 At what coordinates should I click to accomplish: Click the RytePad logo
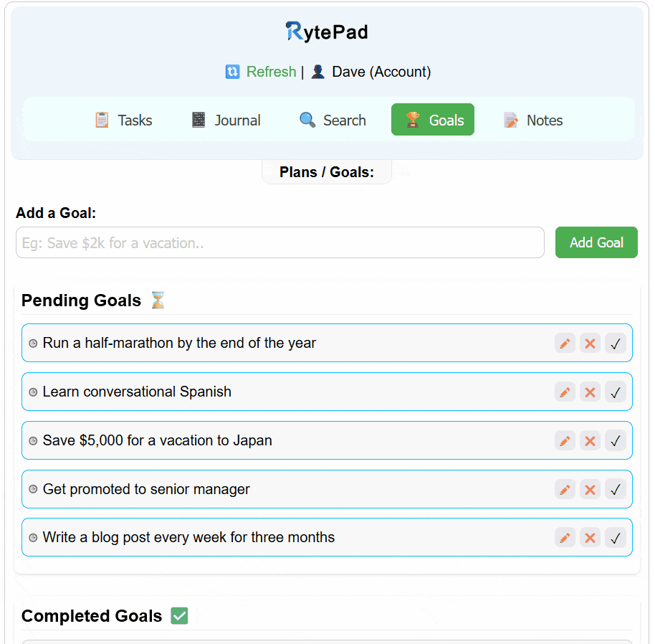[327, 32]
